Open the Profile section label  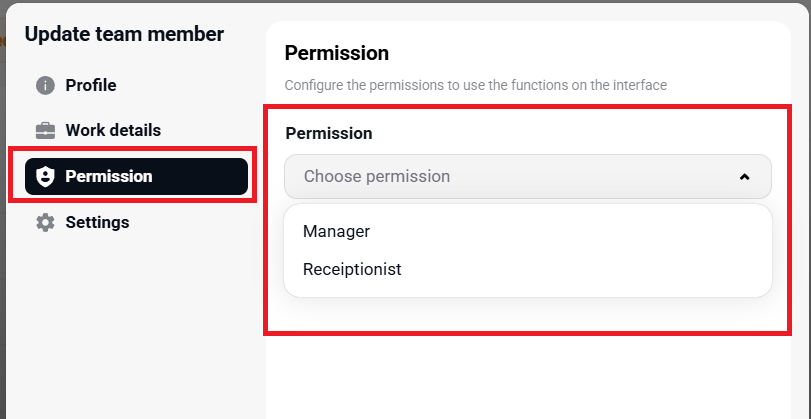click(91, 86)
